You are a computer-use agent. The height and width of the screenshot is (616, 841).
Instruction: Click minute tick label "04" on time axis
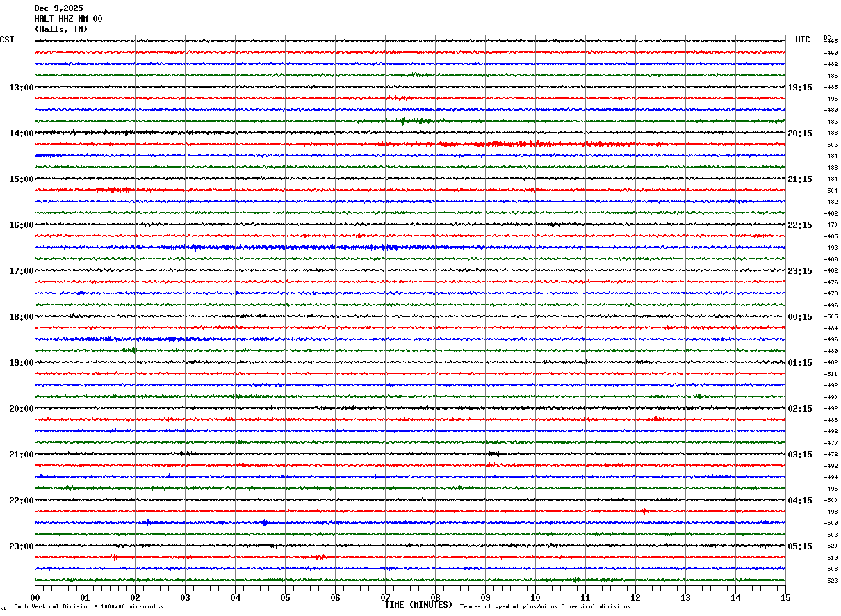[x=235, y=597]
